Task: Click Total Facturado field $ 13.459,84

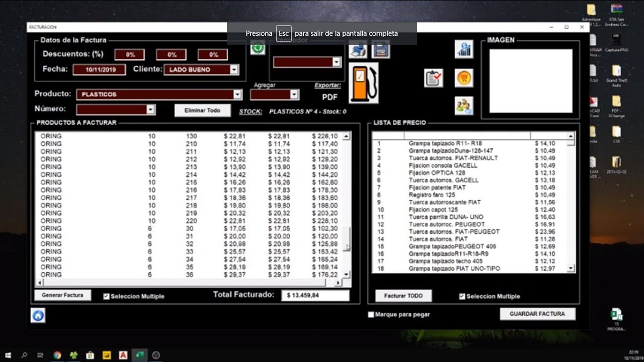Action: (315, 296)
